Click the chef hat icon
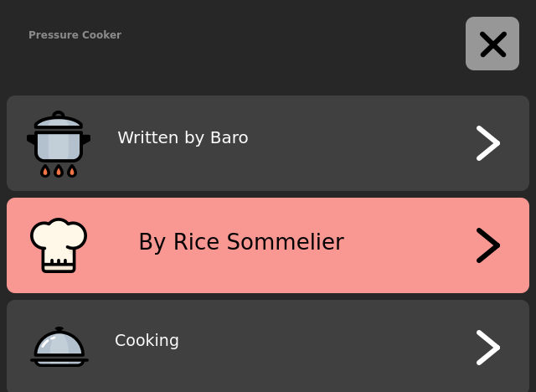 point(59,245)
